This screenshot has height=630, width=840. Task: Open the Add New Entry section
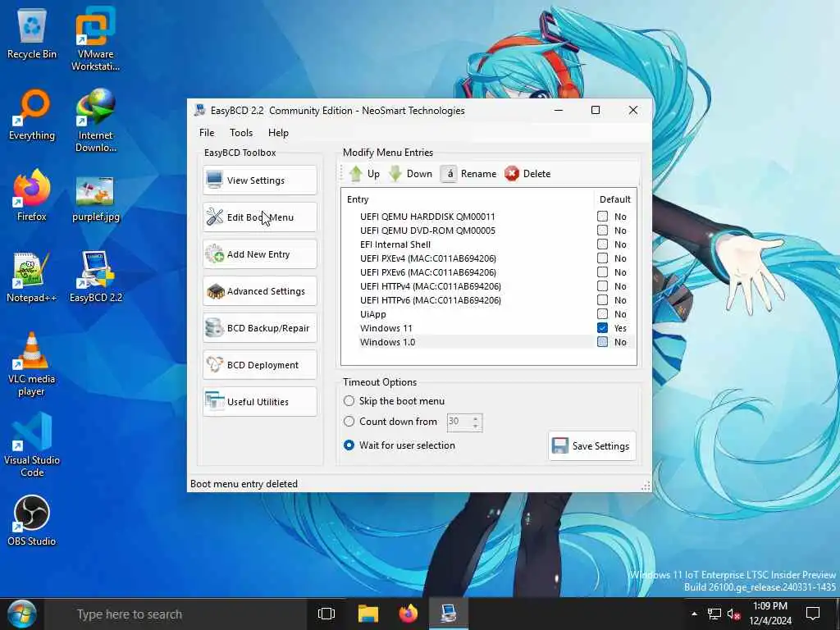260,254
